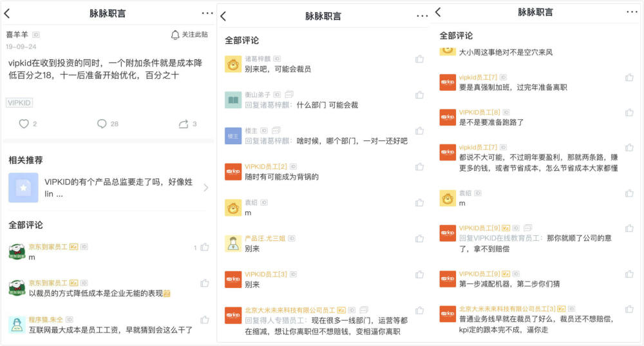Like 袁绍 comment in right panel
Screen dimensions: 644x346
coord(629,193)
